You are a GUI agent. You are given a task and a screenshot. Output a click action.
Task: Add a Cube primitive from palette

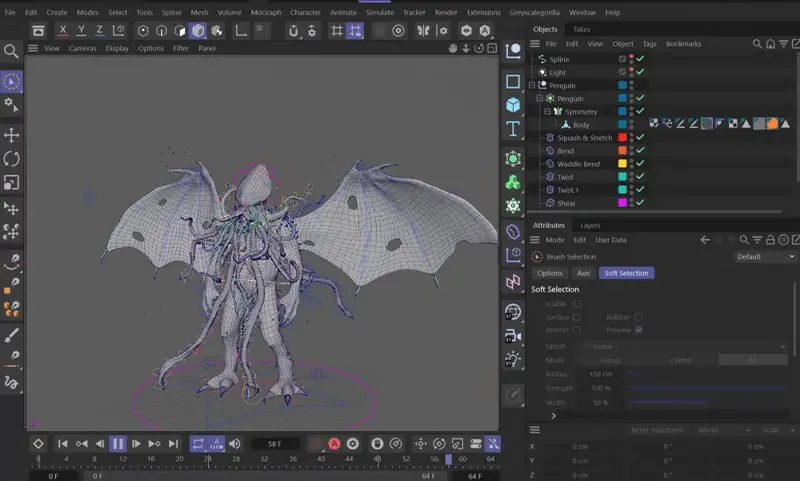tap(513, 105)
